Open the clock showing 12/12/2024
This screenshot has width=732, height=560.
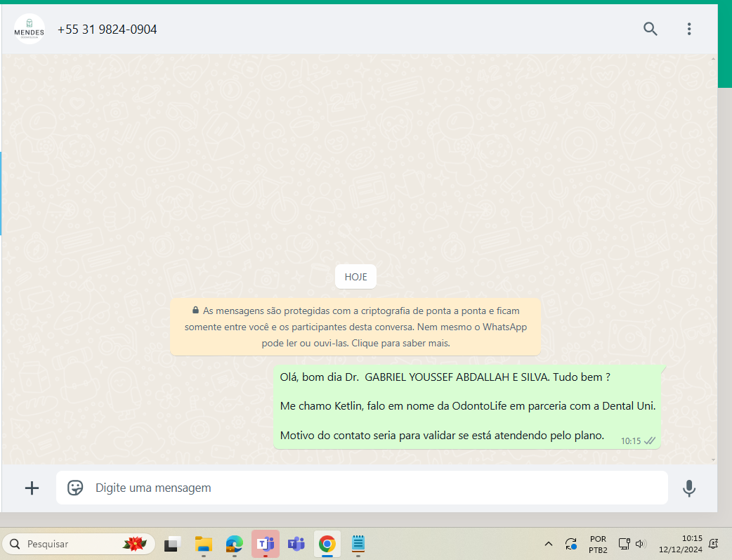[681, 544]
